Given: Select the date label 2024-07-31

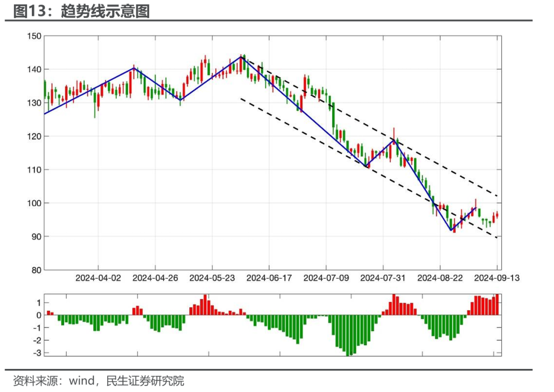Looking at the screenshot, I should click(x=383, y=278).
